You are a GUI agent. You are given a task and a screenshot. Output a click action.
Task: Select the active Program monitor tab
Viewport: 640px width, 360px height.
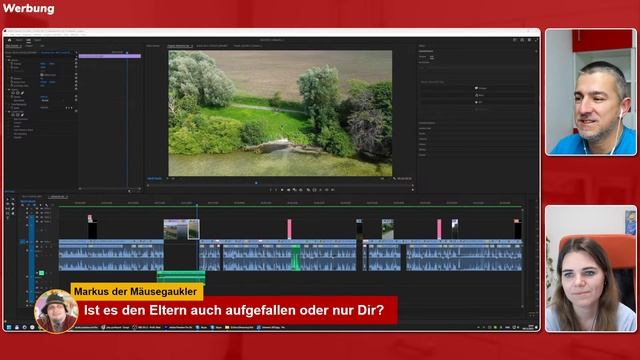pyautogui.click(x=180, y=46)
